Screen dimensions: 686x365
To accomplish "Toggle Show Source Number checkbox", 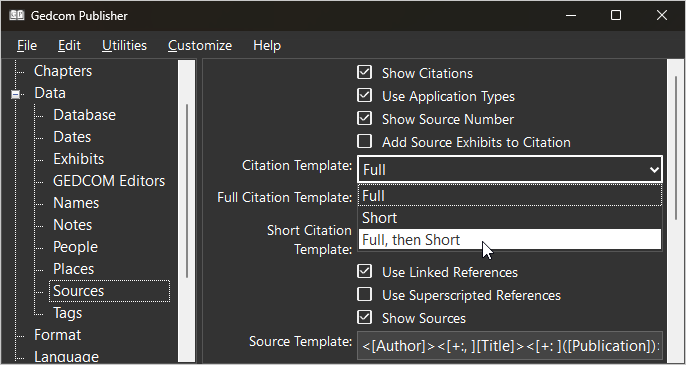I will click(364, 119).
